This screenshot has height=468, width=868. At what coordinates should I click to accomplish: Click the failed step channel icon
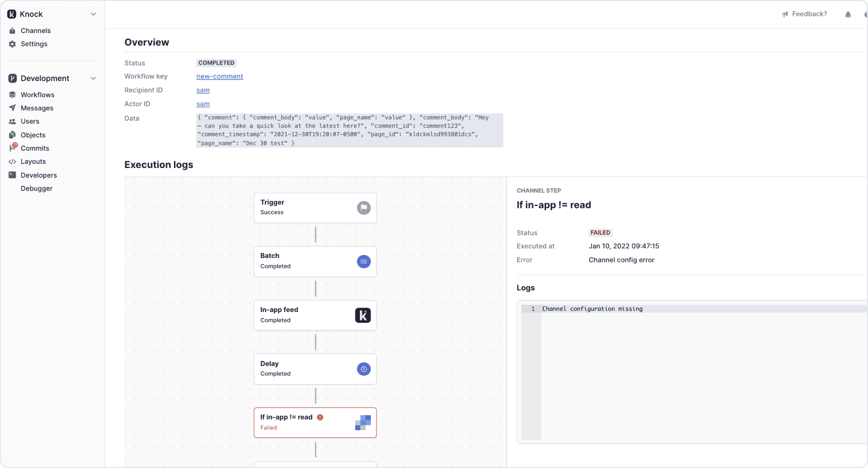coord(363,422)
